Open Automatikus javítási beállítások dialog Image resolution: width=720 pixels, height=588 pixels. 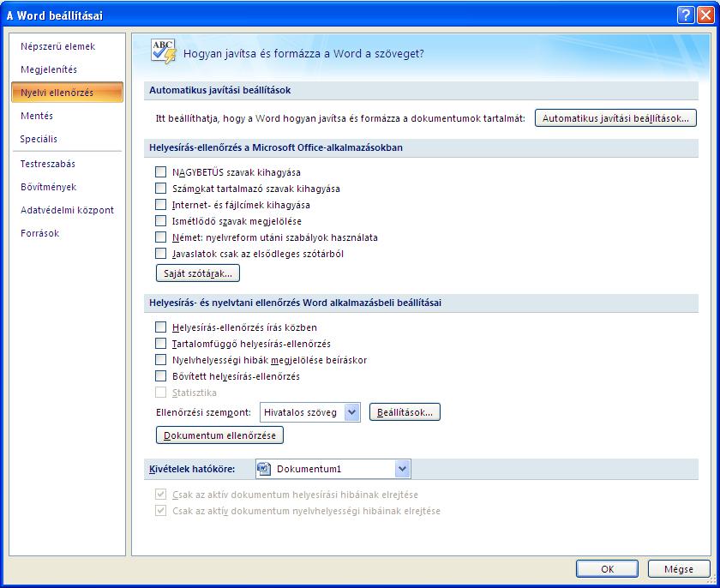[615, 118]
